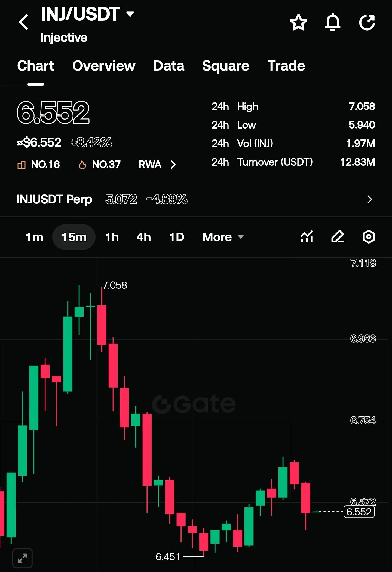Select the 1D timeframe

click(177, 237)
